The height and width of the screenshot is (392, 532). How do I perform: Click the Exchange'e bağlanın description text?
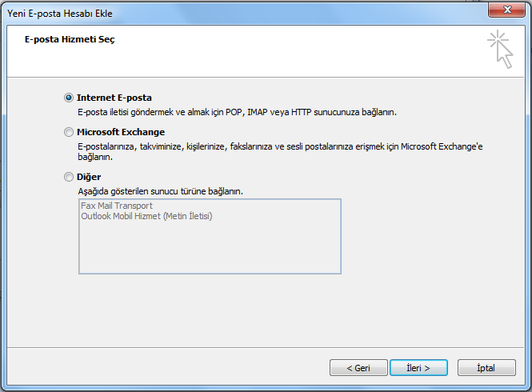[x=280, y=152]
